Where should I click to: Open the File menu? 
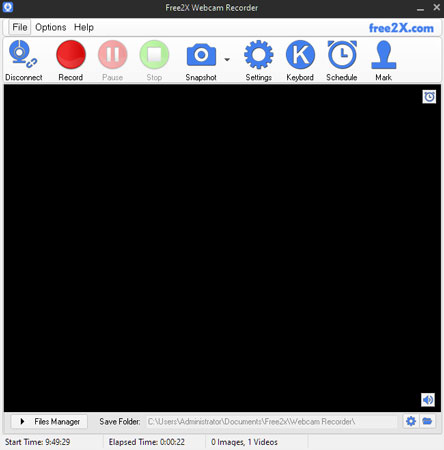coord(20,27)
